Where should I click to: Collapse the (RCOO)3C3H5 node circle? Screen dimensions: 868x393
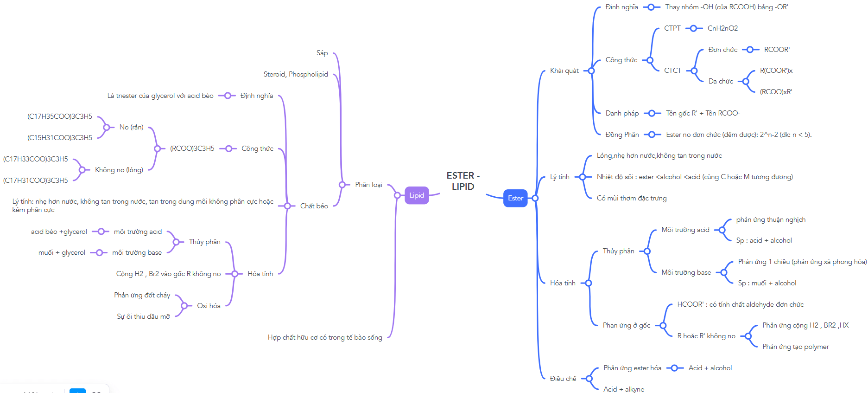[x=157, y=148]
